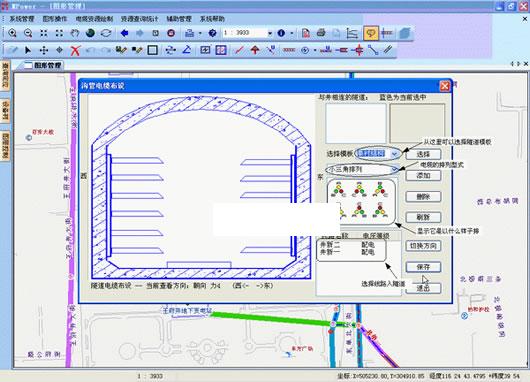Select the top-left triangle arrangement thumbnail

tap(339, 190)
